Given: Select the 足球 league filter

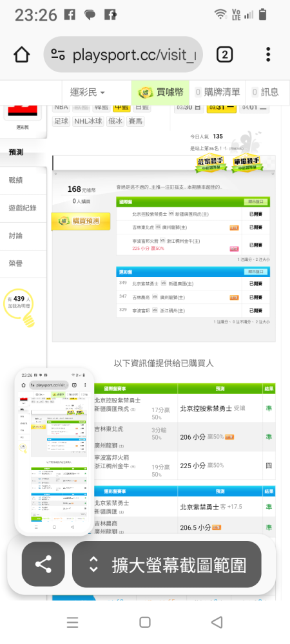Looking at the screenshot, I should 61,121.
